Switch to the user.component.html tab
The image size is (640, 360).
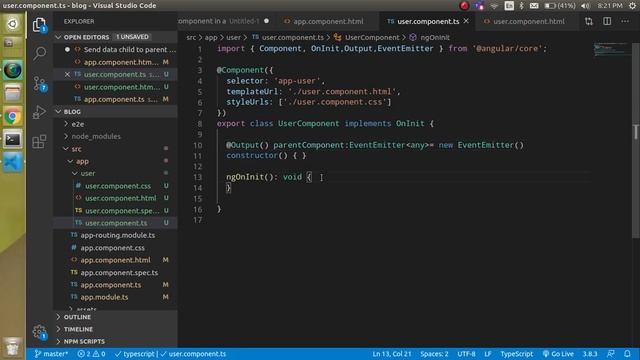tap(529, 21)
